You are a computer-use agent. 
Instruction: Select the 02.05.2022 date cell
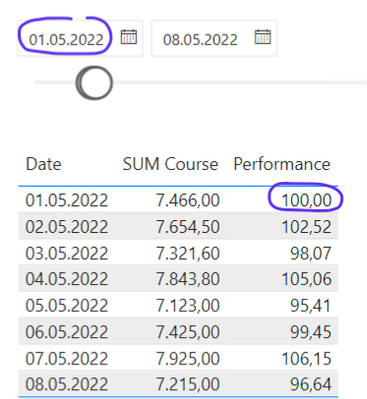(67, 227)
